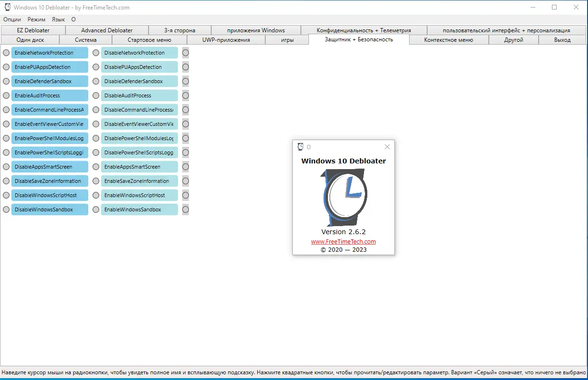This screenshot has width=588, height=380.
Task: Open the Опции menu
Action: (x=12, y=19)
